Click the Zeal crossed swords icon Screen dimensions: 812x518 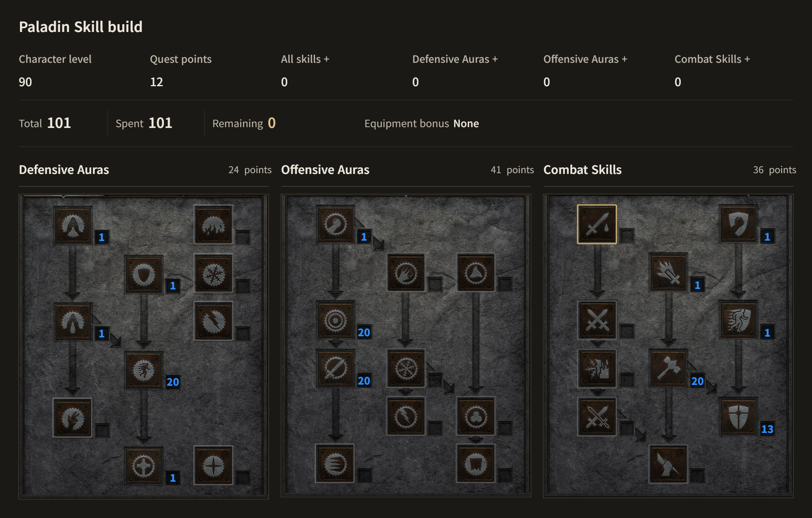pyautogui.click(x=597, y=320)
